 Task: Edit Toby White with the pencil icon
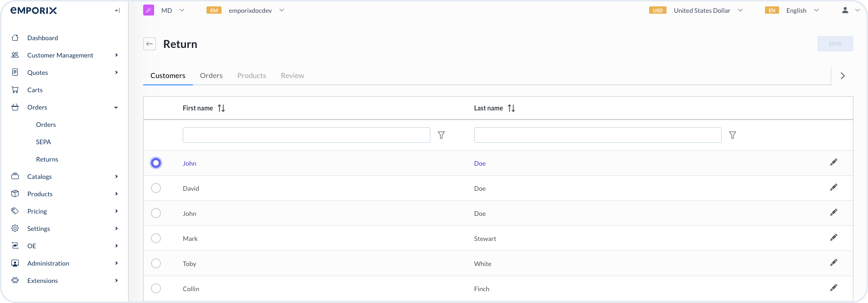833,262
